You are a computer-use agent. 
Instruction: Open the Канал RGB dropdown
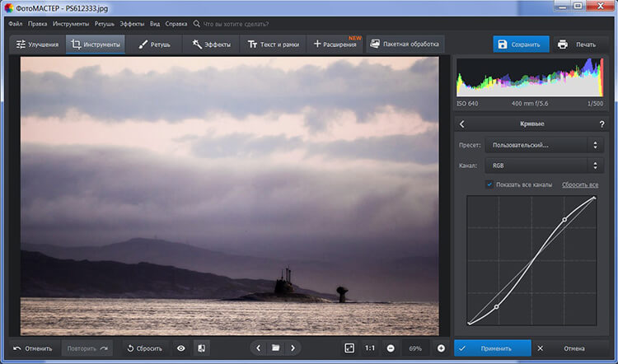545,166
